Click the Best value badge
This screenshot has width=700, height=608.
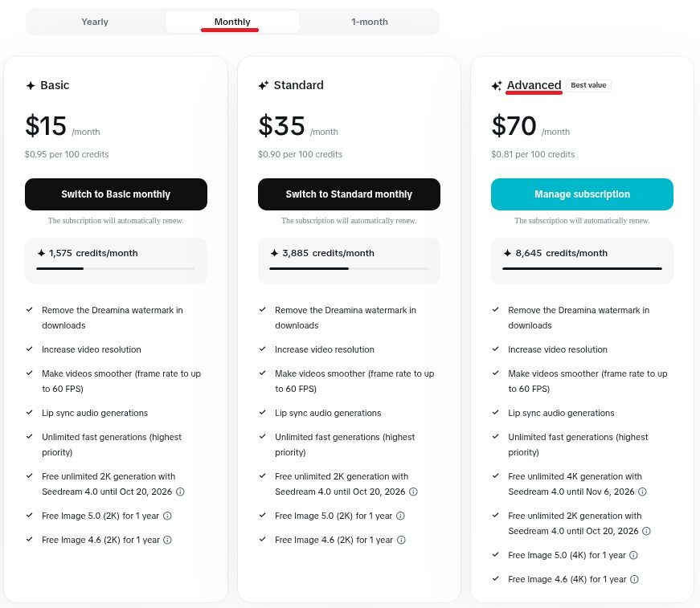pyautogui.click(x=588, y=85)
